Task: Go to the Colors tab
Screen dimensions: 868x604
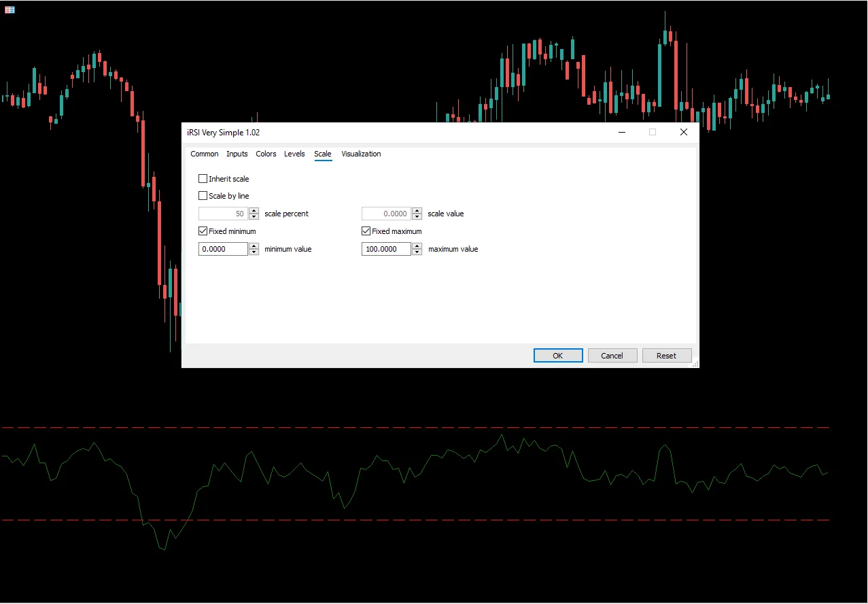Action: (266, 154)
